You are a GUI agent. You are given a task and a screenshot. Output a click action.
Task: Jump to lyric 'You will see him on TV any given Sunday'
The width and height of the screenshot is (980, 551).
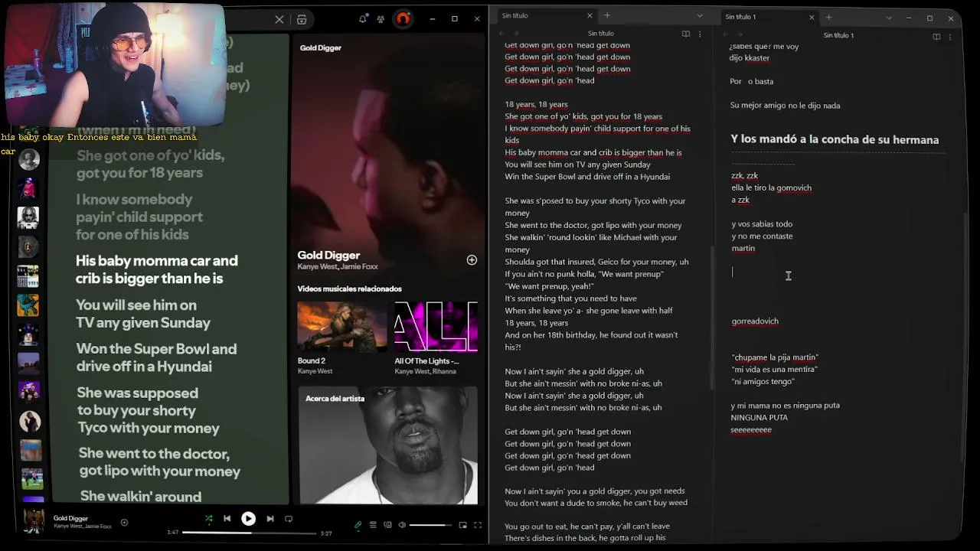coord(143,314)
